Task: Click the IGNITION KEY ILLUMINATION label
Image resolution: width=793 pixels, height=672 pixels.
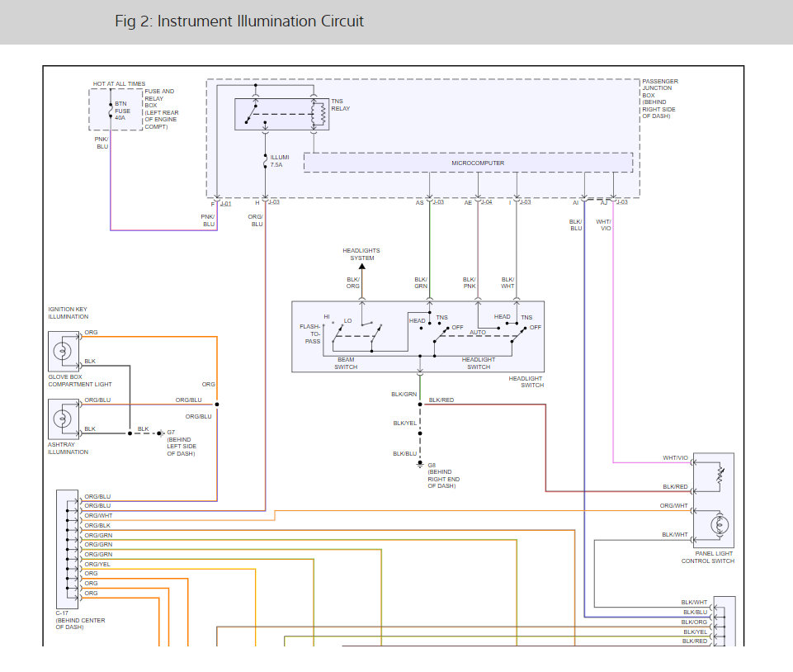Action: tap(68, 313)
